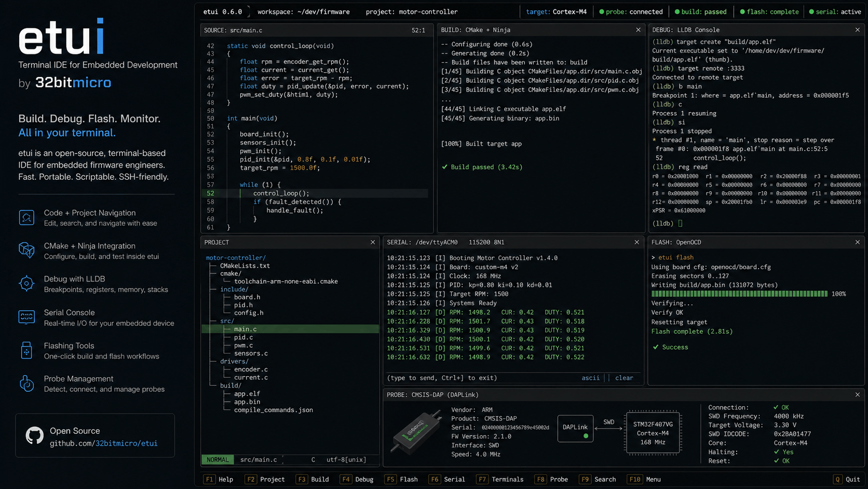The height and width of the screenshot is (489, 868).
Task: Click the Probe Management icon
Action: pos(26,384)
